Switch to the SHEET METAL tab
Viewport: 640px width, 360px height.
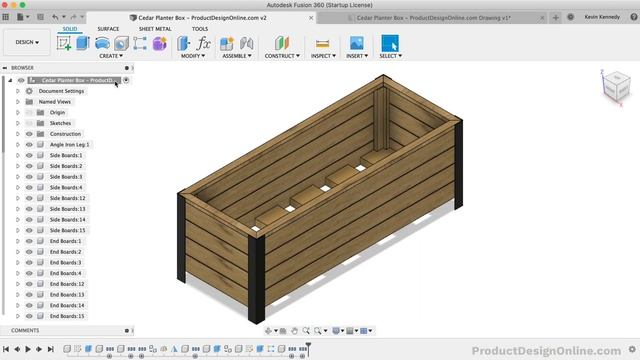pyautogui.click(x=155, y=29)
